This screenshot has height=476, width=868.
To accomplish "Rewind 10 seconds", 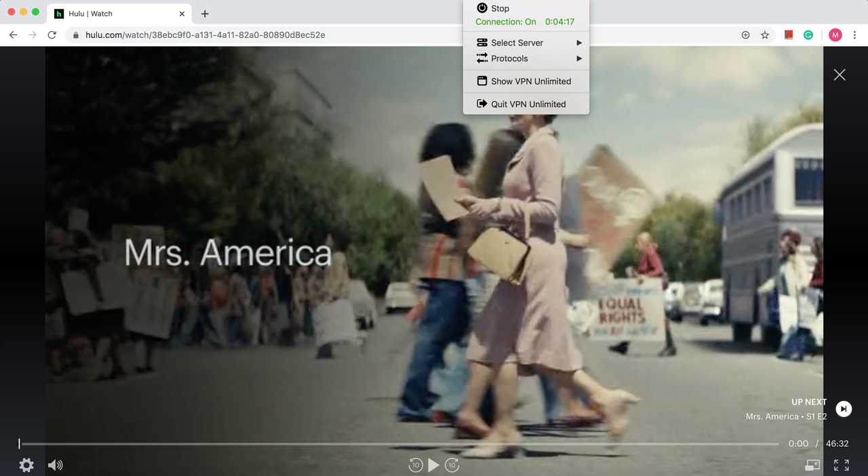I will 416,465.
